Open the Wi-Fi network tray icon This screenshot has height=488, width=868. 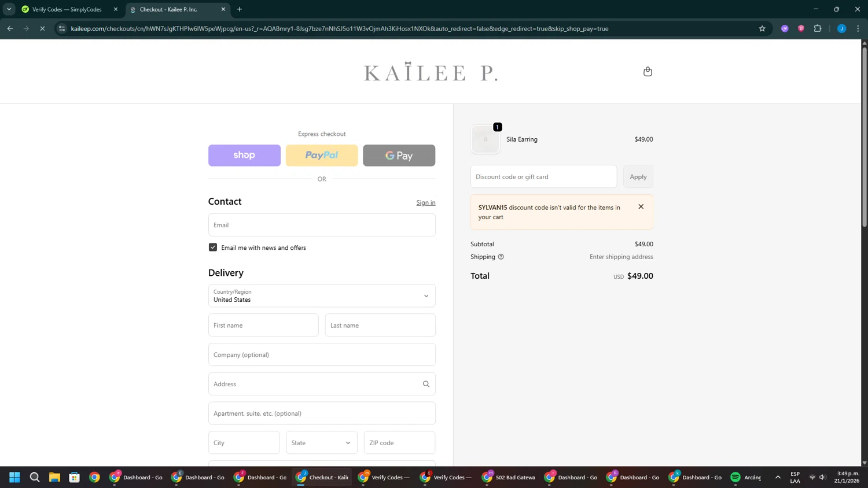pyautogui.click(x=812, y=477)
